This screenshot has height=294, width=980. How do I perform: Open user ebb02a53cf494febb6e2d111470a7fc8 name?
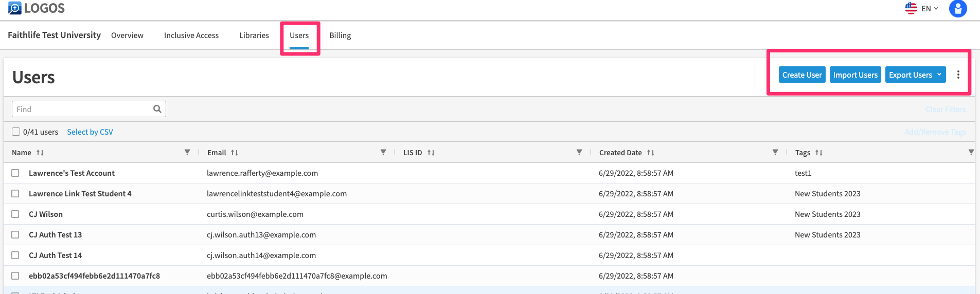pyautogui.click(x=94, y=276)
